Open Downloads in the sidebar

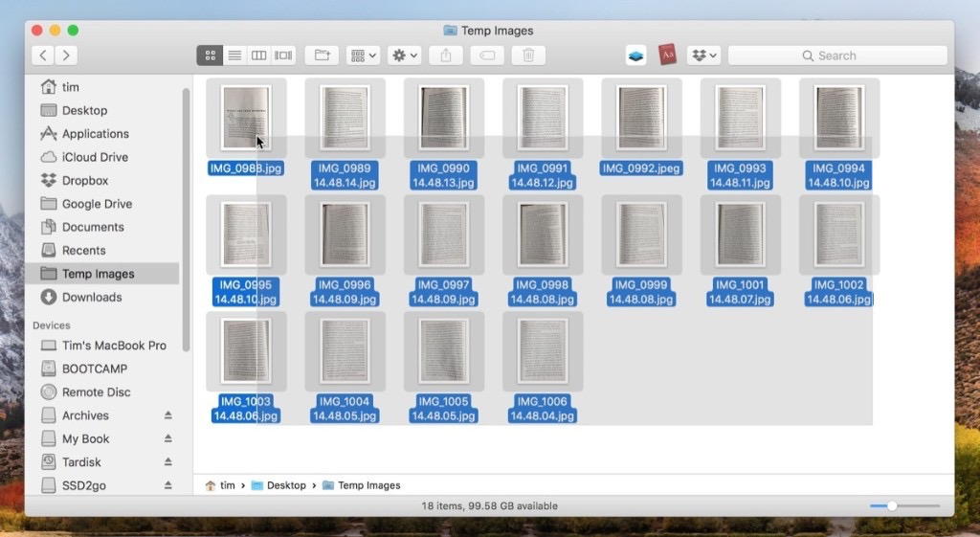tap(92, 297)
